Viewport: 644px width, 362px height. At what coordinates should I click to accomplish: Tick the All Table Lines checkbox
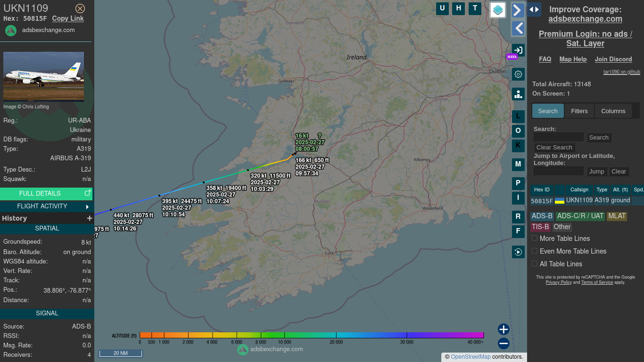535,264
